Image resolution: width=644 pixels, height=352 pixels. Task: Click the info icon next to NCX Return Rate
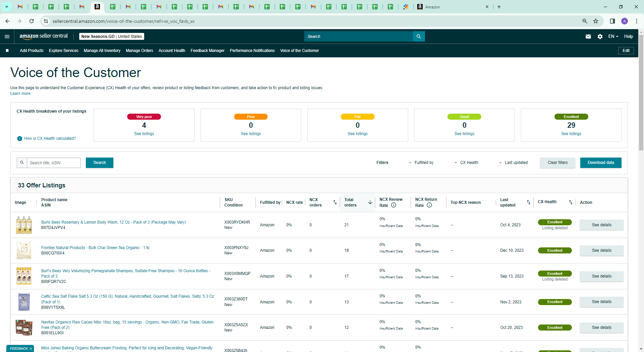click(x=429, y=205)
